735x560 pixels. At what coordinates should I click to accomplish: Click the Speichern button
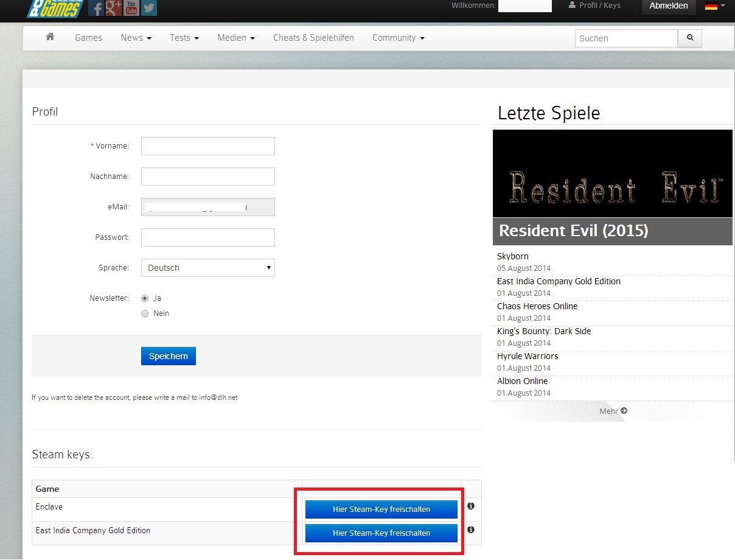(x=169, y=356)
